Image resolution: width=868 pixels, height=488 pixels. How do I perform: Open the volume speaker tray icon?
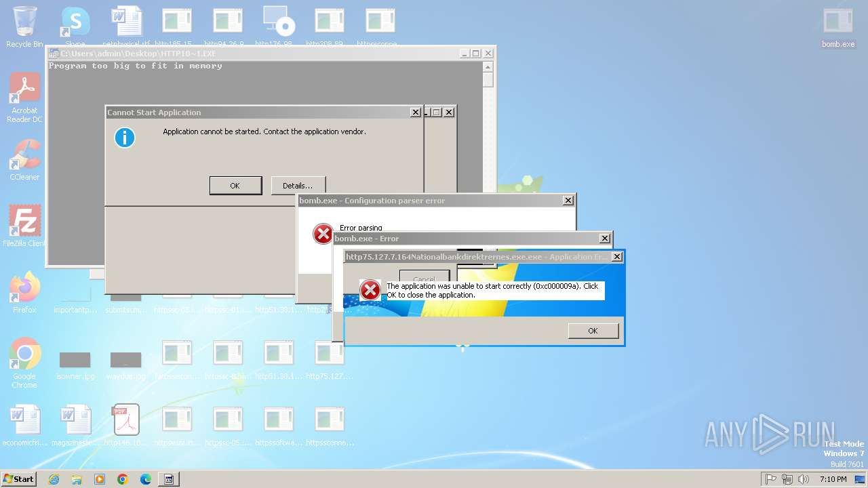pos(804,479)
